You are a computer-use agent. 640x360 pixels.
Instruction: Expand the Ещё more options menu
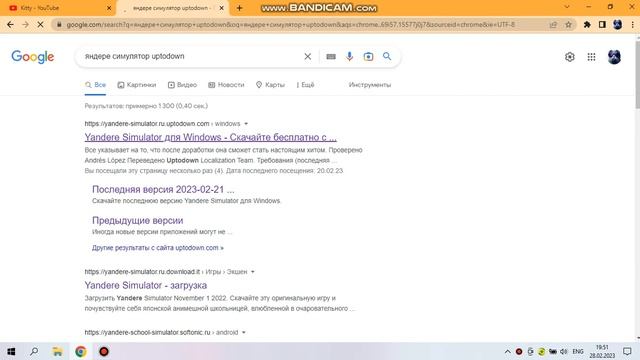click(305, 85)
